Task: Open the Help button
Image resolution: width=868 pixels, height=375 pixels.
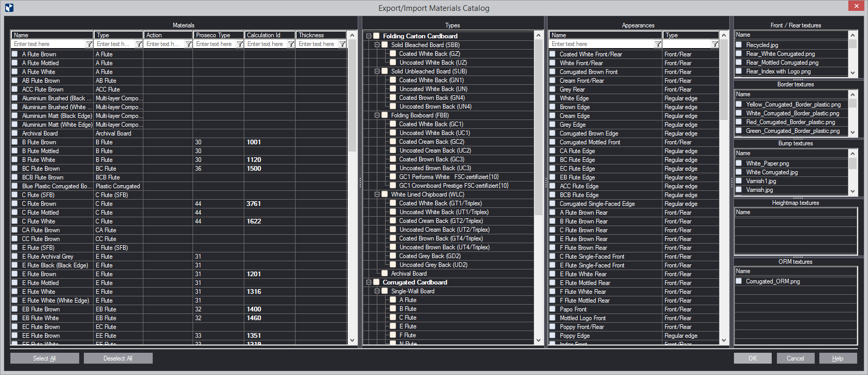Action: click(838, 358)
